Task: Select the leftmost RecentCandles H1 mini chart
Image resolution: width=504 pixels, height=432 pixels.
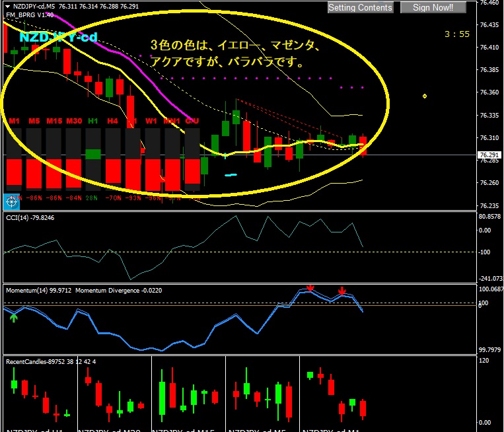Action: click(x=41, y=393)
